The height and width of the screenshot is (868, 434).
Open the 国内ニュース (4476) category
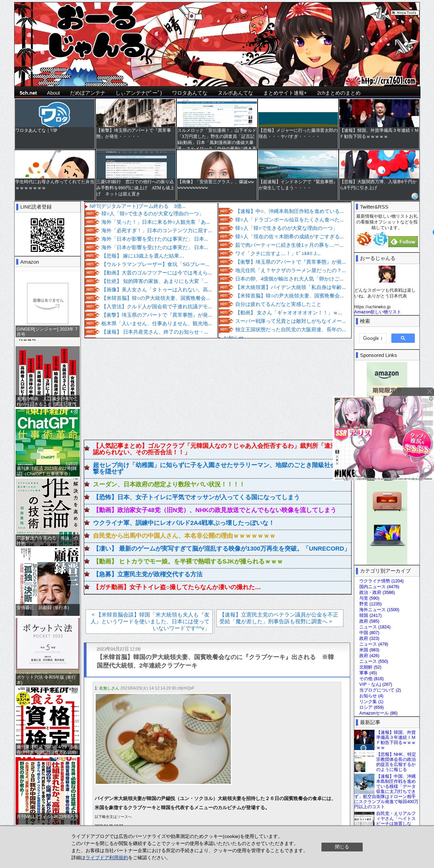379,586
